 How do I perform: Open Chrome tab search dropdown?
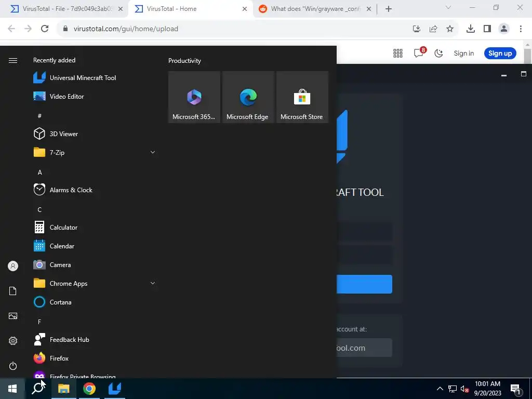coord(448,7)
